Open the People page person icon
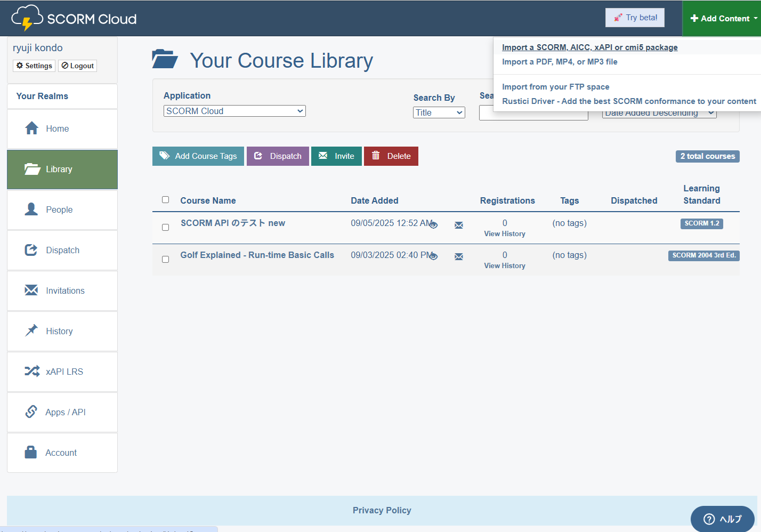761x532 pixels. 31,209
